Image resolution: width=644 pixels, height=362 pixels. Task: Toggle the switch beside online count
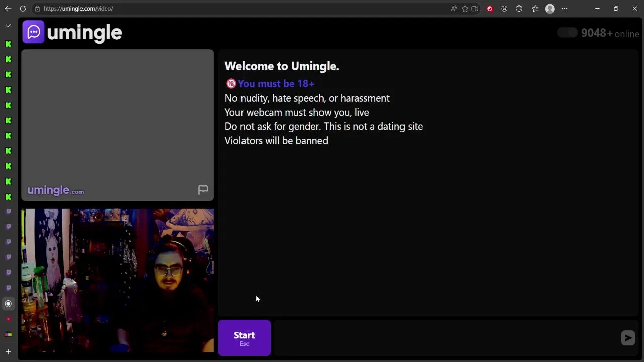568,33
